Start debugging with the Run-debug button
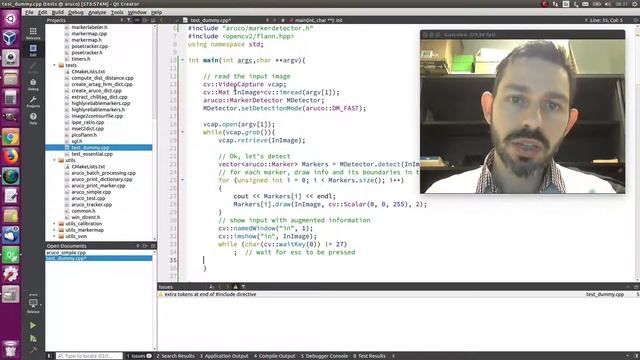This screenshot has width=640, height=360. coord(33,338)
